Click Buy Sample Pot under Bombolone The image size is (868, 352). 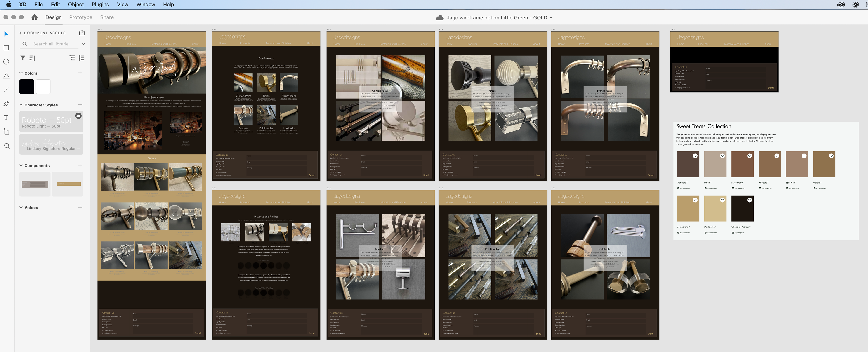tap(684, 233)
